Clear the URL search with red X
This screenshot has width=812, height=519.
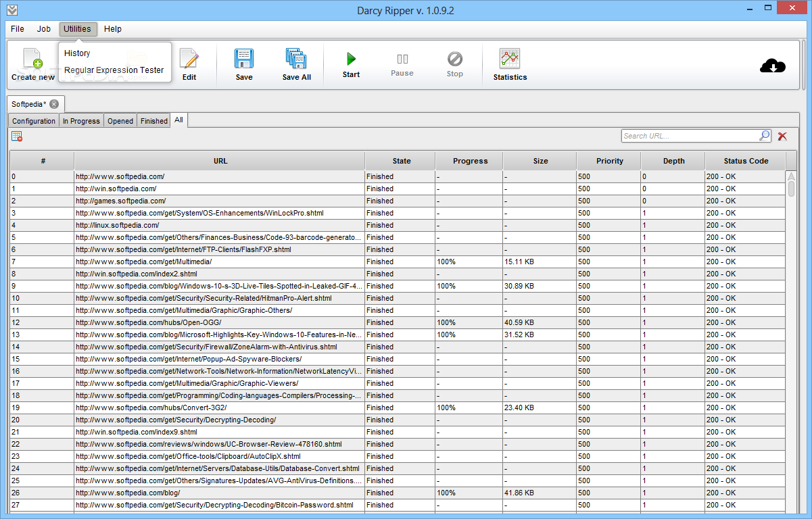pos(782,137)
